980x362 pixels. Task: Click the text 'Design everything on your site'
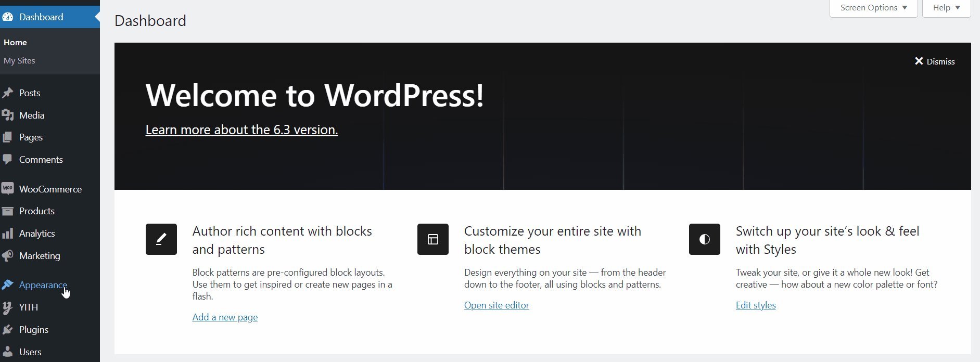pyautogui.click(x=525, y=273)
